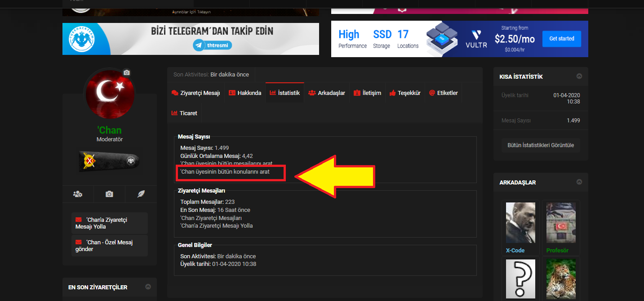644x301 pixels.
Task: Click Mesaj Sayısı: 1.499 text
Action: click(x=204, y=148)
